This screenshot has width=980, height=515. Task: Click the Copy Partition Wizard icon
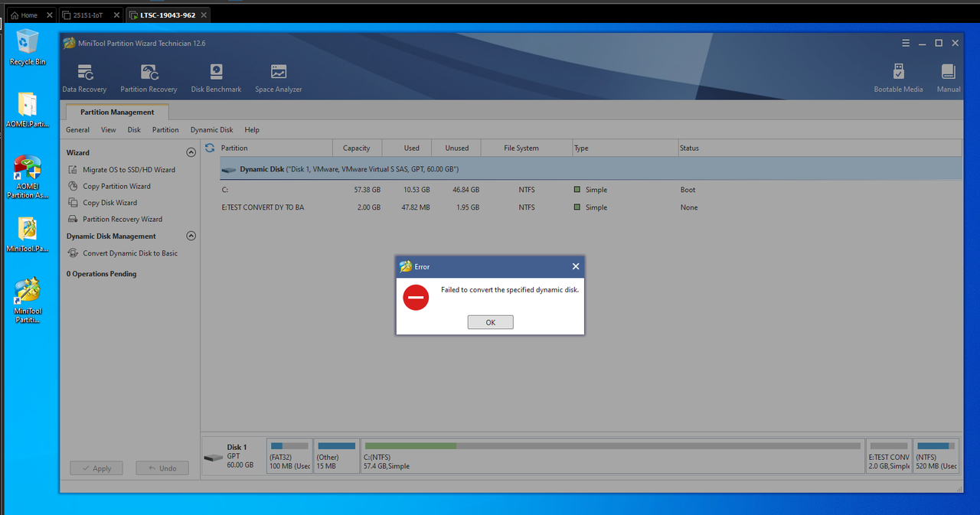(x=73, y=186)
